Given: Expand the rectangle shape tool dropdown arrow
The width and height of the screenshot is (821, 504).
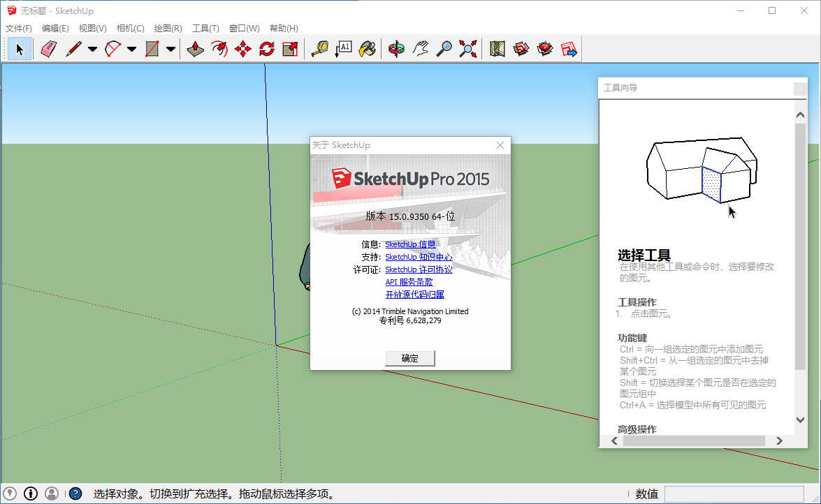Looking at the screenshot, I should 170,50.
